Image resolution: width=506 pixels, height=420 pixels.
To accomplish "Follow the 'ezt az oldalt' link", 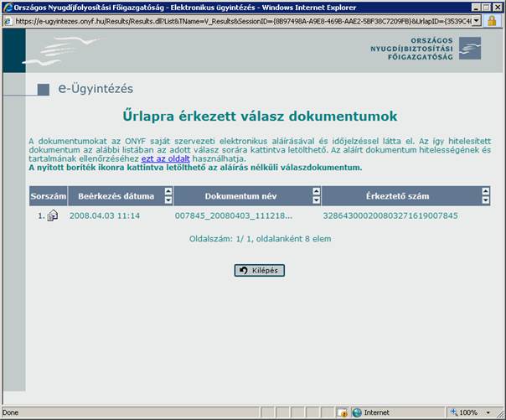I will pos(166,158).
